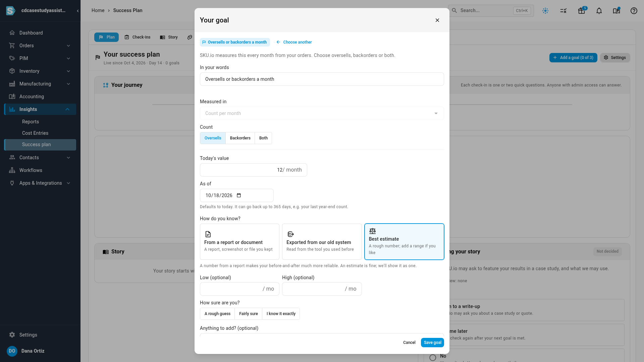Switch to the Story tab
644x362 pixels.
(169, 37)
